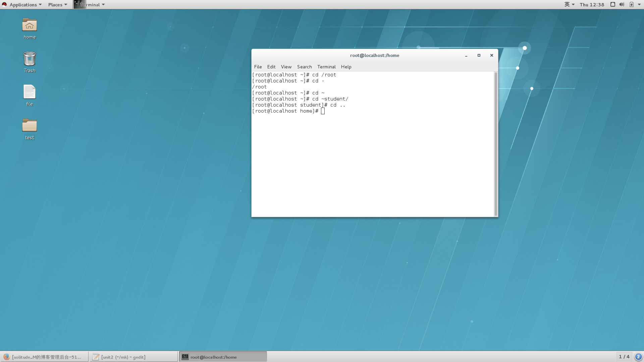
Task: Open the Edit menu in terminal
Action: [x=271, y=67]
